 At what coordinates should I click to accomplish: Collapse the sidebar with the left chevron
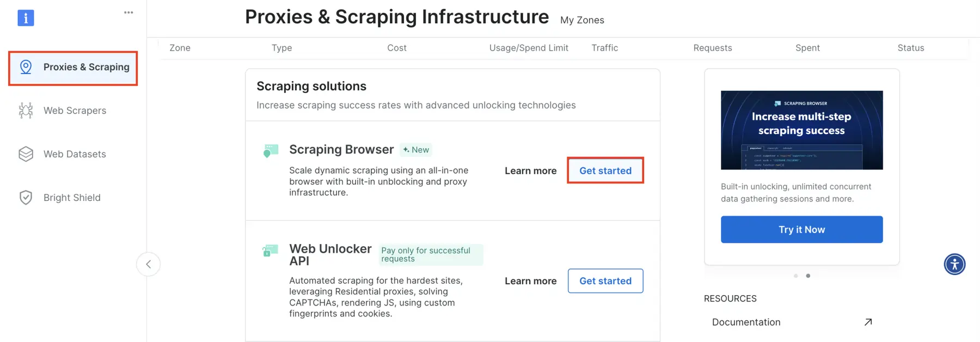tap(148, 264)
